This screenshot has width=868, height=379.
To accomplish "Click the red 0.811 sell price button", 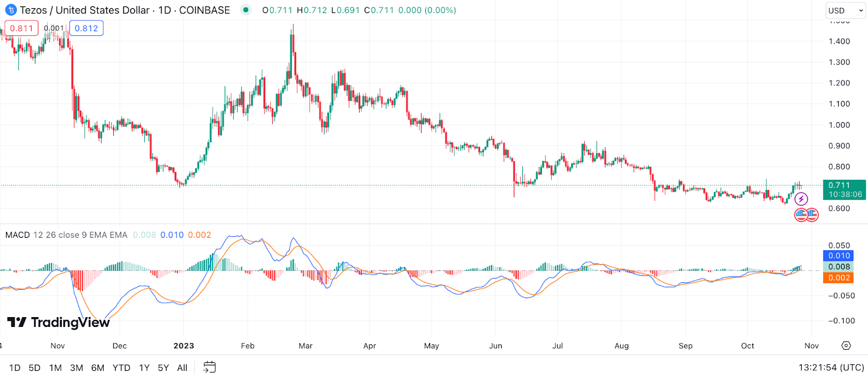I will (22, 28).
